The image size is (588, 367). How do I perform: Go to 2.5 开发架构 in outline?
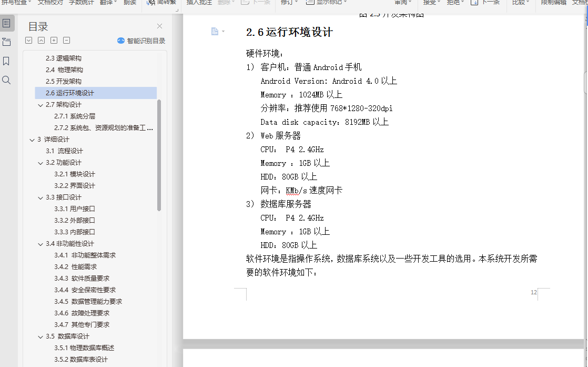click(x=63, y=82)
